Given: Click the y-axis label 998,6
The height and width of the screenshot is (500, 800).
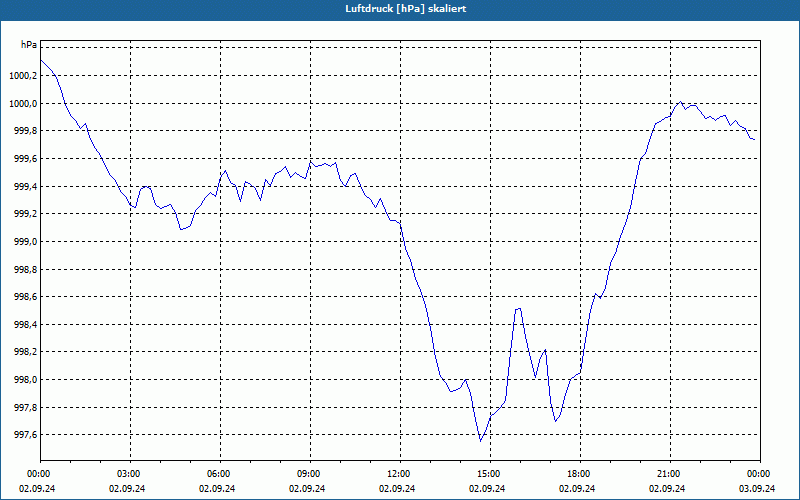Looking at the screenshot, I should [25, 297].
